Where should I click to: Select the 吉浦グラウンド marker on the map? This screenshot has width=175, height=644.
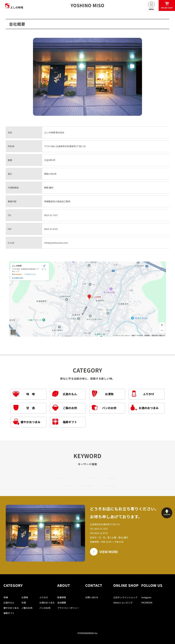(x=44, y=320)
